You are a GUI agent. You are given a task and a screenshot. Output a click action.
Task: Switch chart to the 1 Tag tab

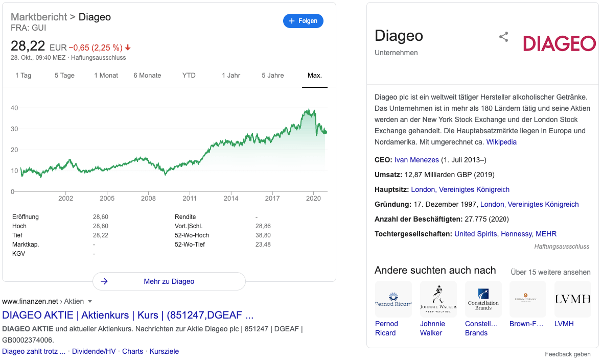[23, 76]
